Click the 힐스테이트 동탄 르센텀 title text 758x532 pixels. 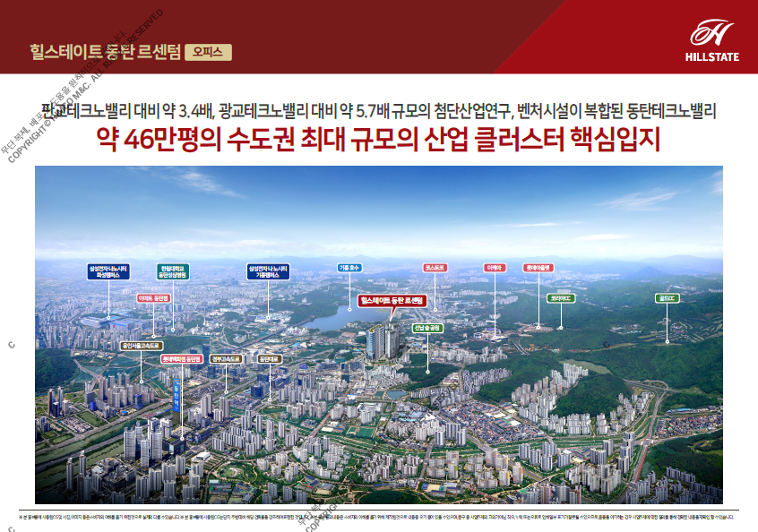pyautogui.click(x=105, y=52)
